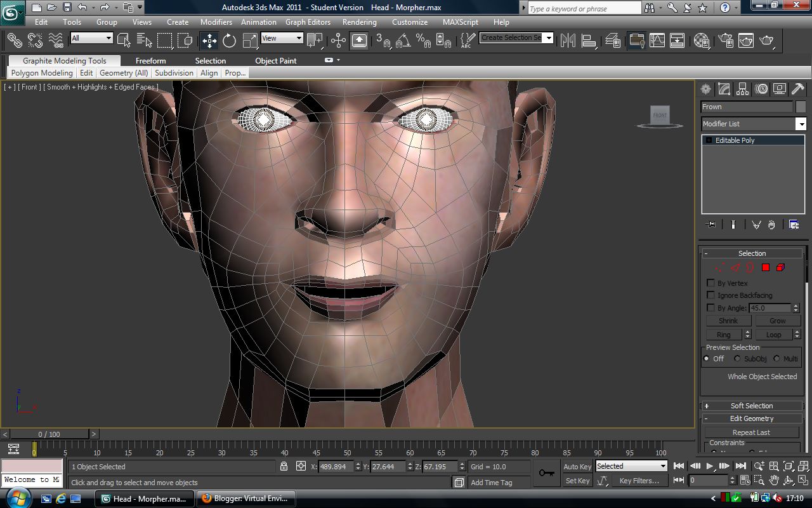Image resolution: width=812 pixels, height=508 pixels.
Task: Open the View reference coordinate dropdown
Action: [x=282, y=38]
